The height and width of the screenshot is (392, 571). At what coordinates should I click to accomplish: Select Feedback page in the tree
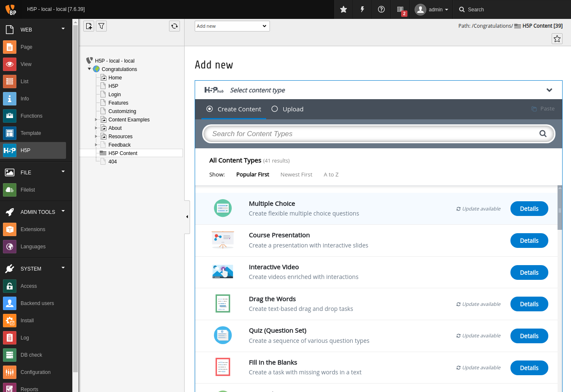pyautogui.click(x=119, y=145)
